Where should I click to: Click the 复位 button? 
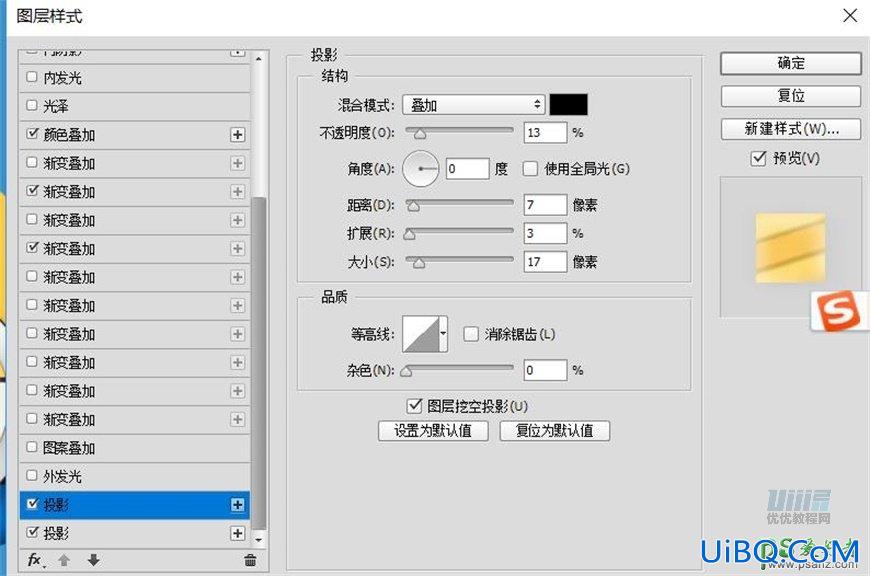(791, 96)
